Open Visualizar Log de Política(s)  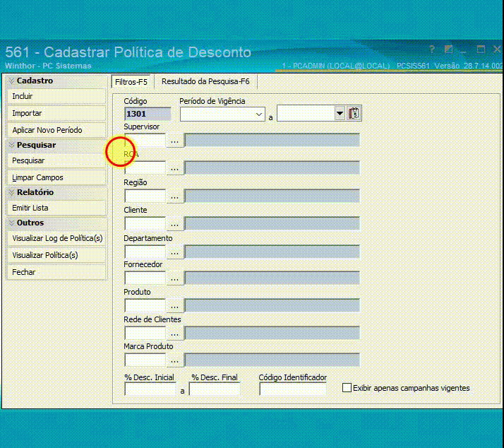click(56, 238)
